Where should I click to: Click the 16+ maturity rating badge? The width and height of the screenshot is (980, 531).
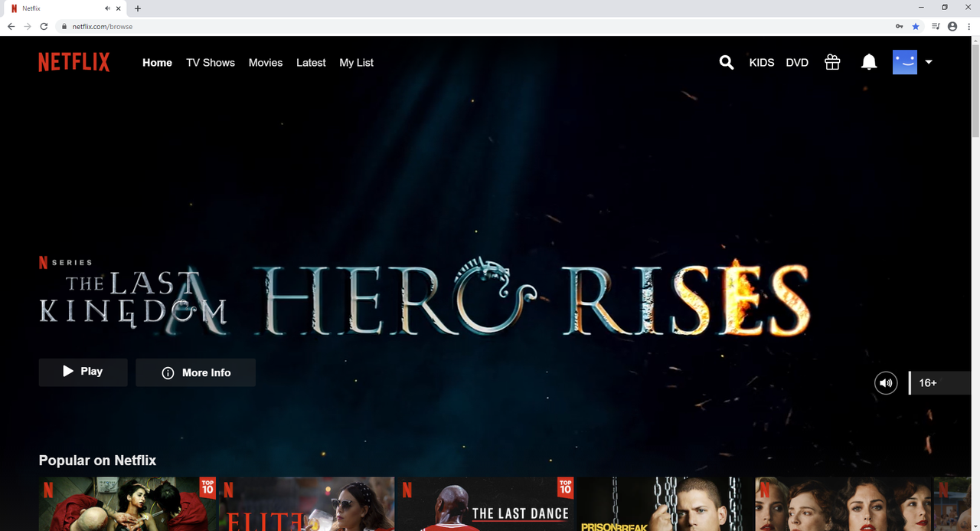(939, 382)
